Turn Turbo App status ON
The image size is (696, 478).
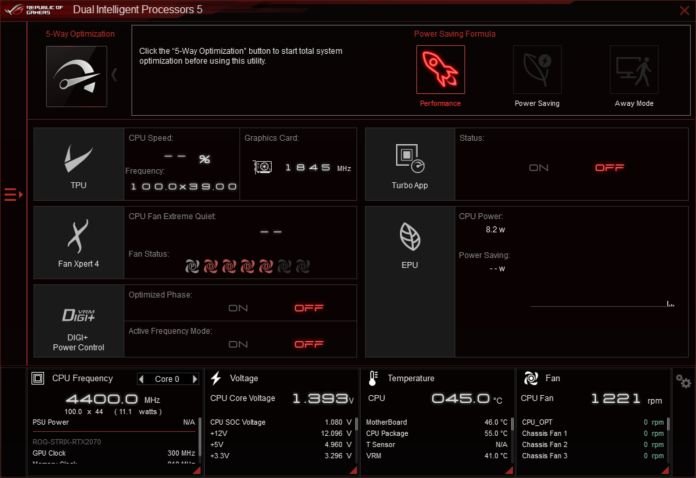(538, 168)
